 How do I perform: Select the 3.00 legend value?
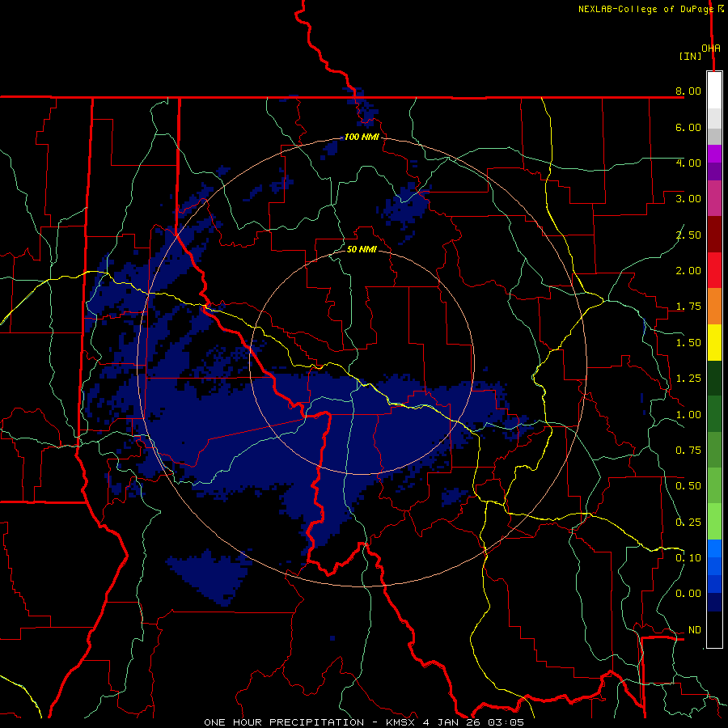pyautogui.click(x=688, y=199)
